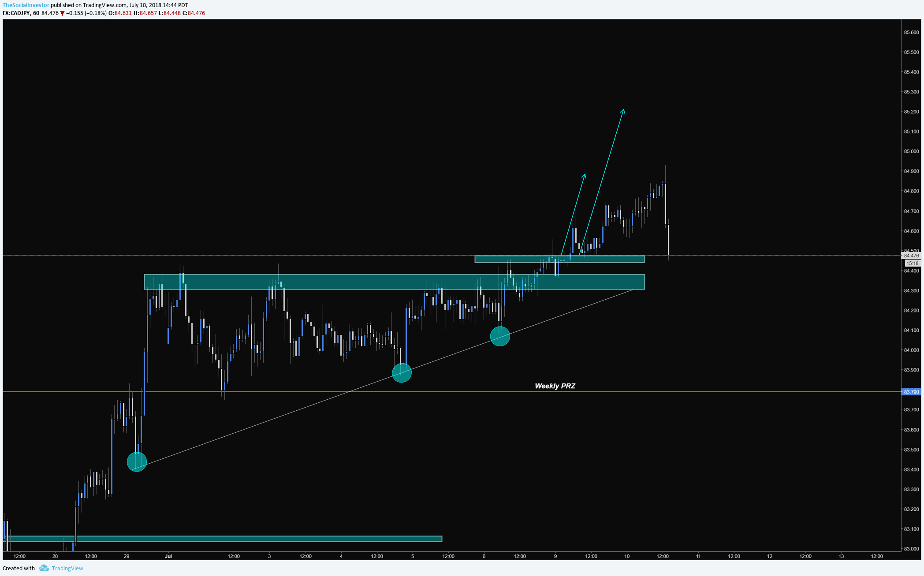Click the blue 83.790 price level tag
The width and height of the screenshot is (924, 576).
pyautogui.click(x=911, y=392)
